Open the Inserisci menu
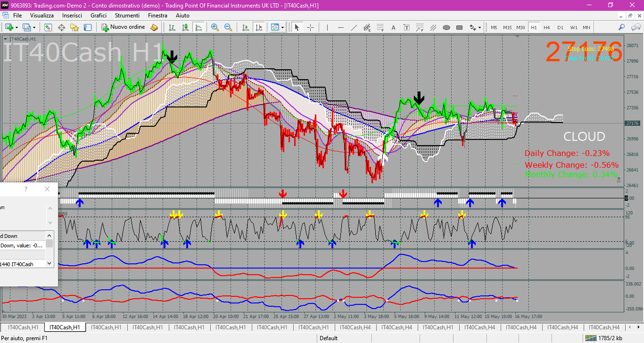This screenshot has height=343, width=644. tap(72, 16)
